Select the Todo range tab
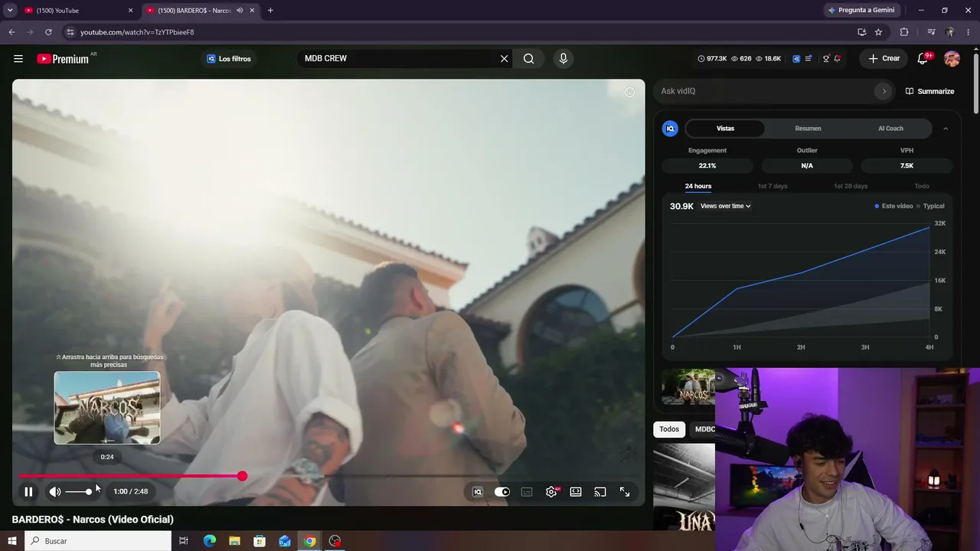980x551 pixels. coord(922,186)
